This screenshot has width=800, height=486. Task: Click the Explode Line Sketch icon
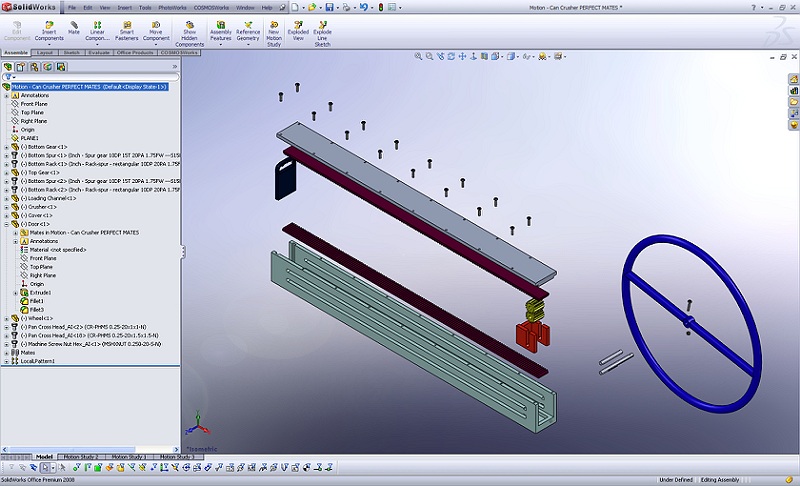[322, 24]
